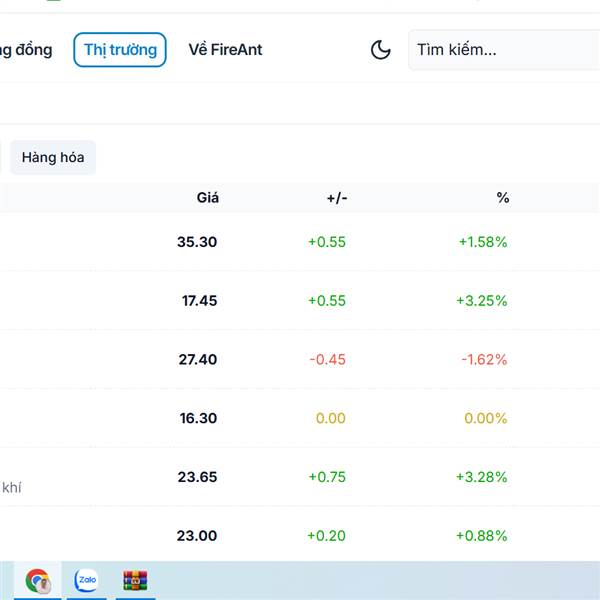Select the unchanged row priced 16.30
The image size is (600, 600).
coord(197,419)
